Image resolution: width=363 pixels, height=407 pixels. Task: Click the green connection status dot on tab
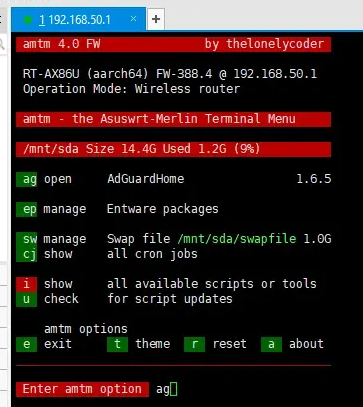pos(28,20)
